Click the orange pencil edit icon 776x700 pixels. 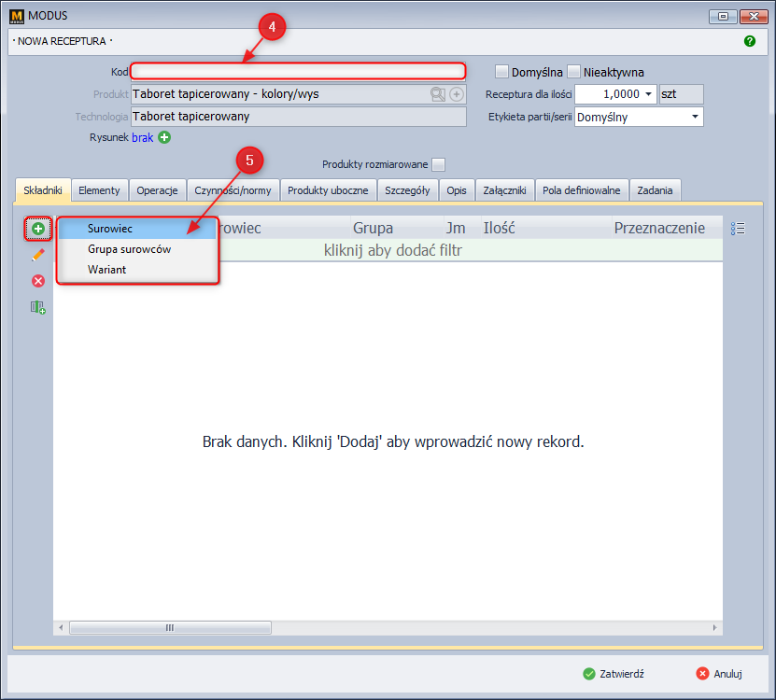point(38,255)
